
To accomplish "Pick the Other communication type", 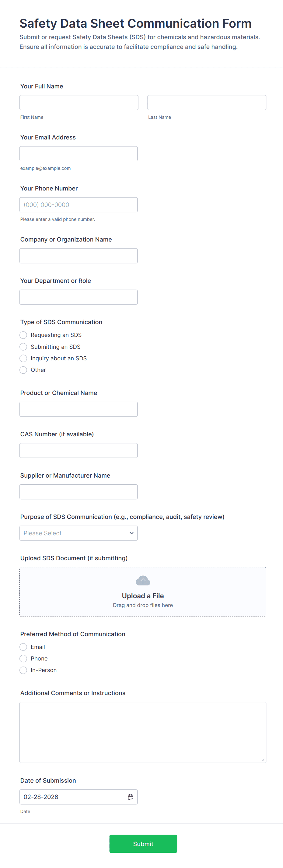I will (x=23, y=370).
